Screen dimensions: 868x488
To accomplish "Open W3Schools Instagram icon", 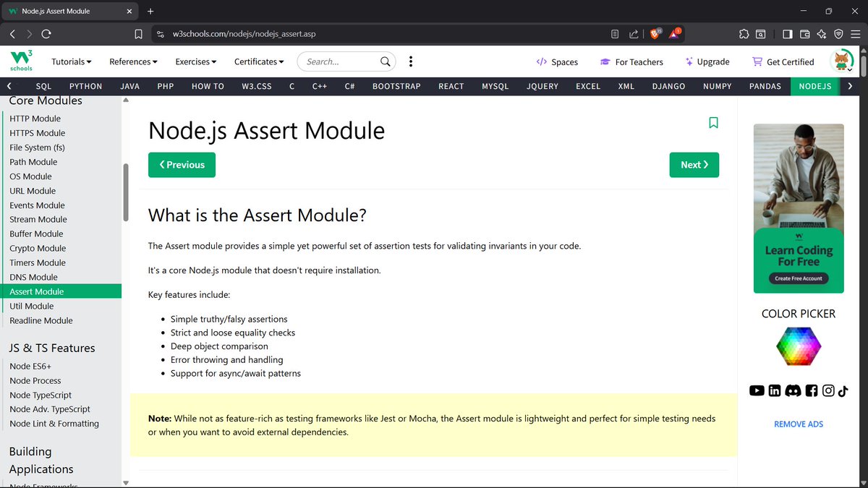I will click(x=828, y=390).
